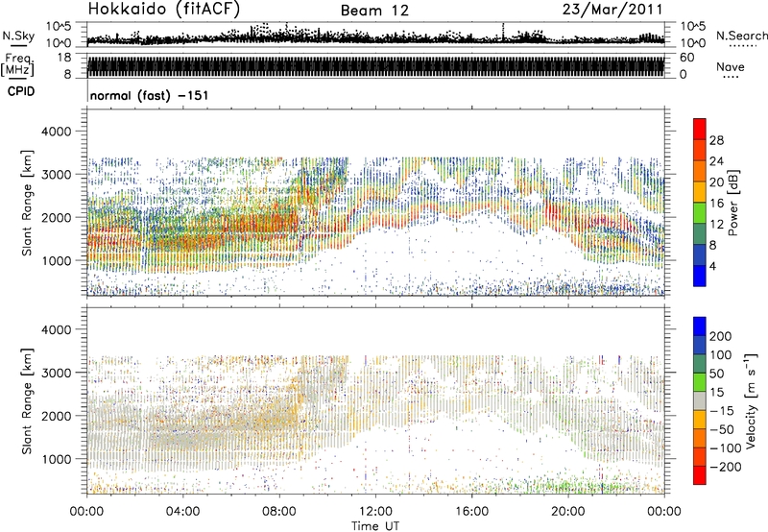
Task: Click the power panel 'Slant Range [km]' label
Action: tap(27, 203)
